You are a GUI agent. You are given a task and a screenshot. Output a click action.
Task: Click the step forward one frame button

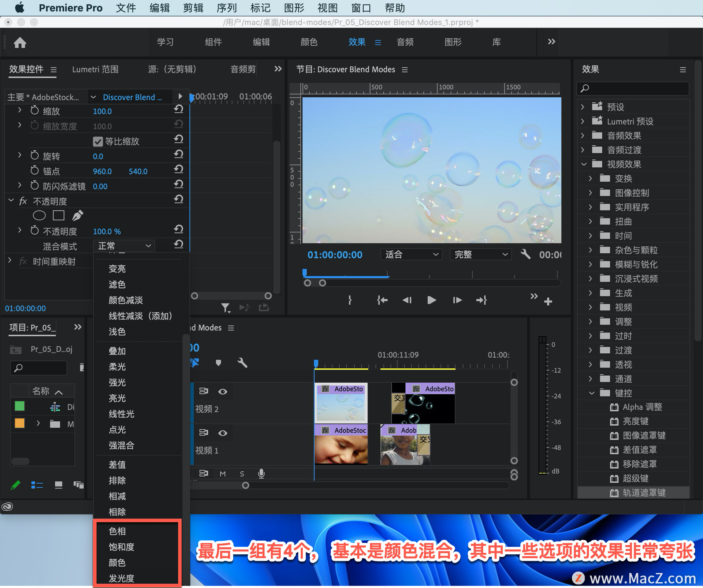[x=457, y=300]
